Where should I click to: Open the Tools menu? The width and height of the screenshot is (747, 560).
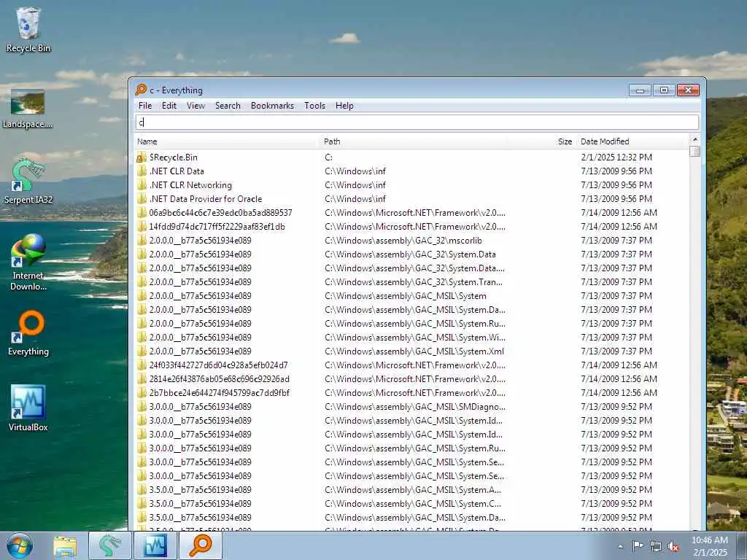tap(315, 106)
